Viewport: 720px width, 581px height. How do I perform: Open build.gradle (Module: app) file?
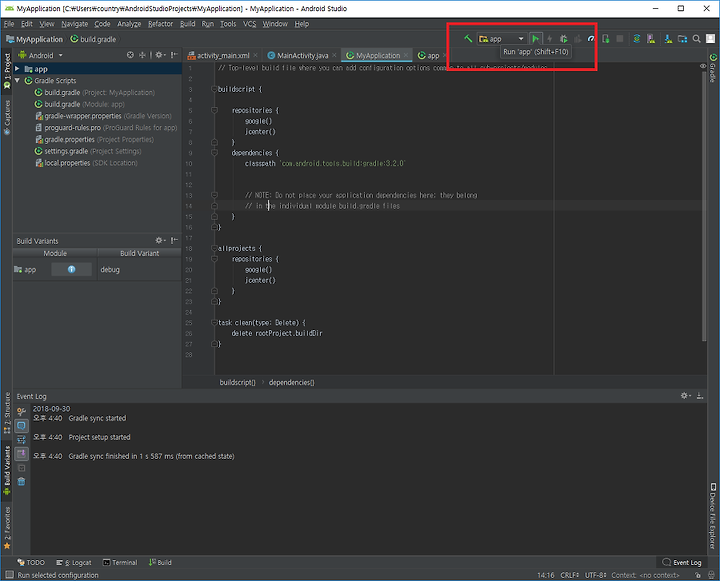click(x=79, y=104)
